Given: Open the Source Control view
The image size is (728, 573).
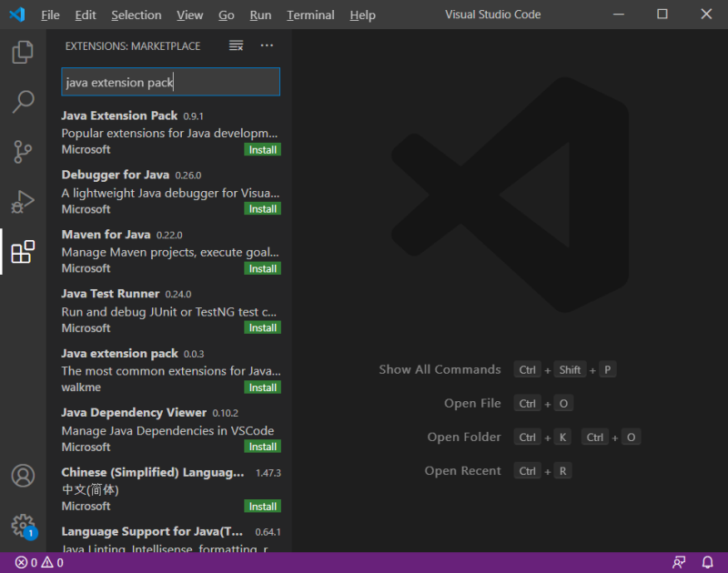Looking at the screenshot, I should 23,152.
